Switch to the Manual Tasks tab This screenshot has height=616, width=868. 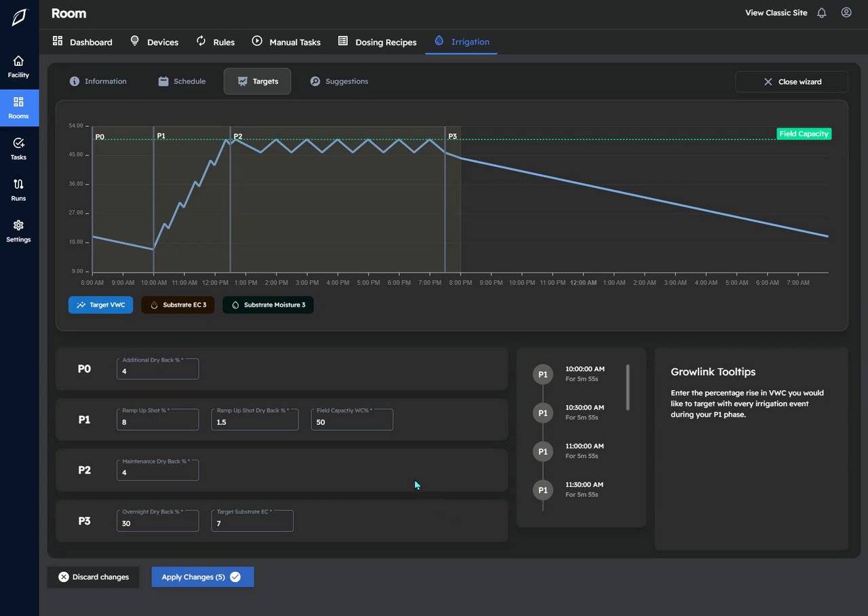point(286,41)
